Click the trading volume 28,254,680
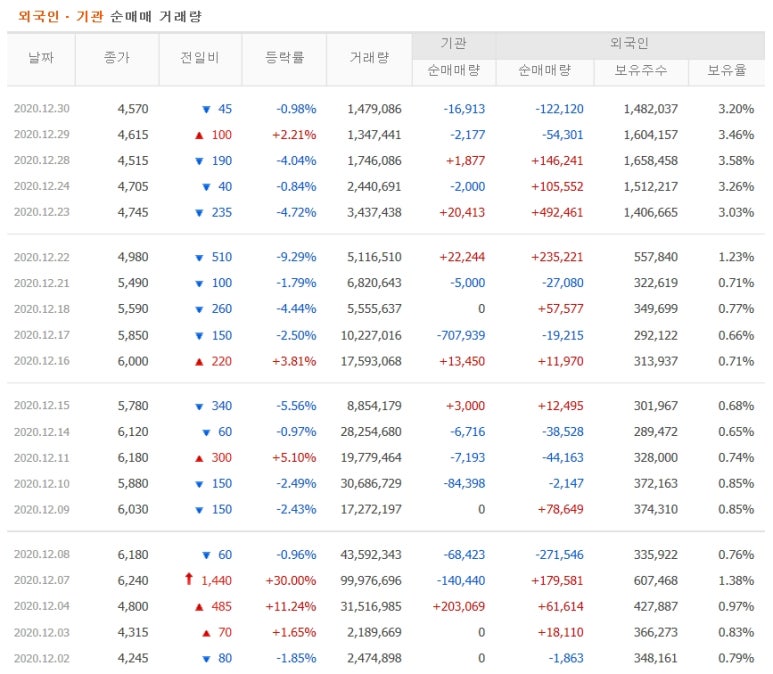The image size is (773, 674). coord(371,432)
